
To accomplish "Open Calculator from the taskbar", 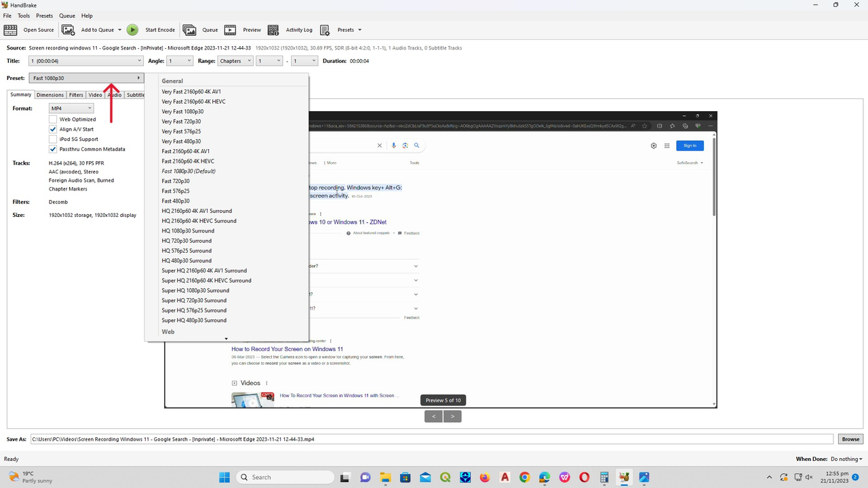I will pos(604,477).
